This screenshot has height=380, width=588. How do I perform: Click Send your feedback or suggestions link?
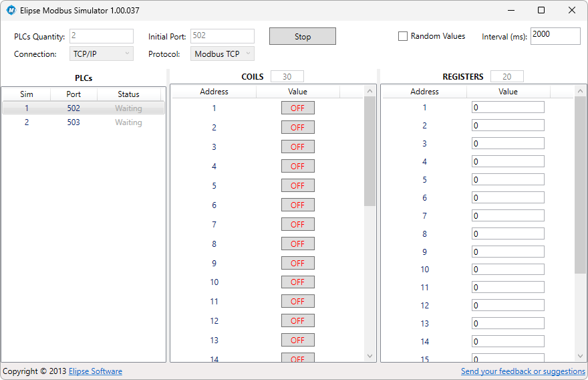tap(523, 371)
